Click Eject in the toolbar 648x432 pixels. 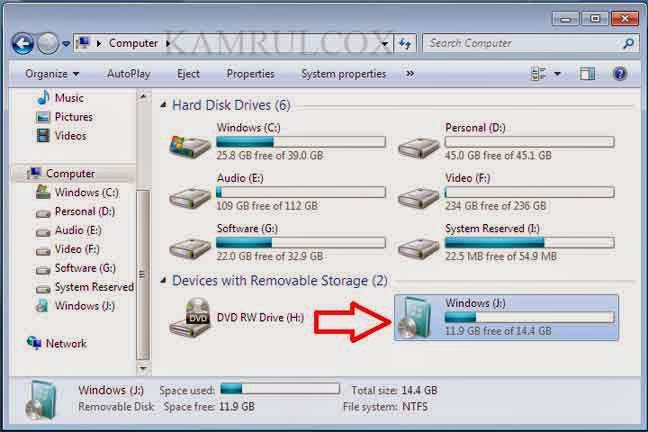click(x=188, y=74)
